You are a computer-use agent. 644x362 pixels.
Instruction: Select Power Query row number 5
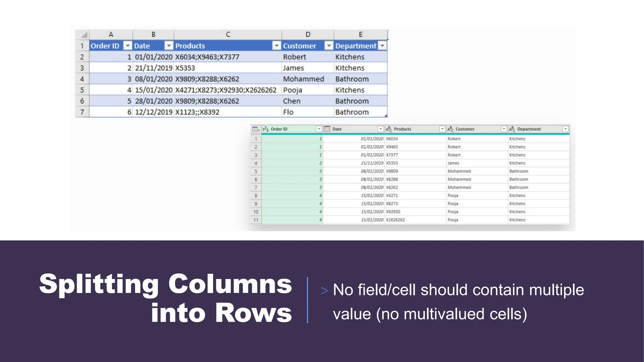pos(256,171)
